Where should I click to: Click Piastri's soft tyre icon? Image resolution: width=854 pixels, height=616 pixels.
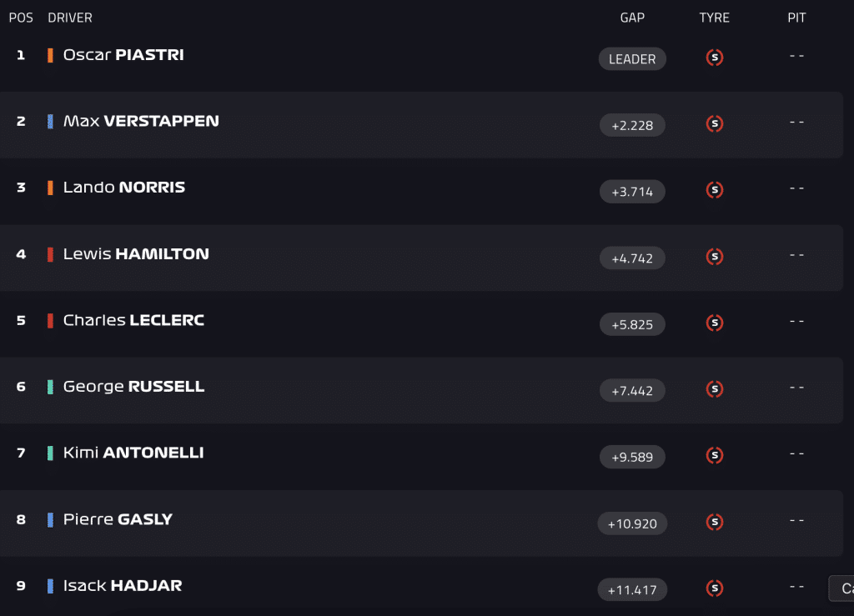coord(715,58)
